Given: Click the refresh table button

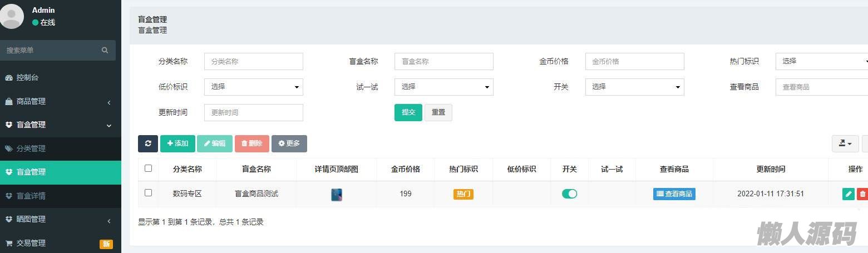Looking at the screenshot, I should tap(148, 143).
